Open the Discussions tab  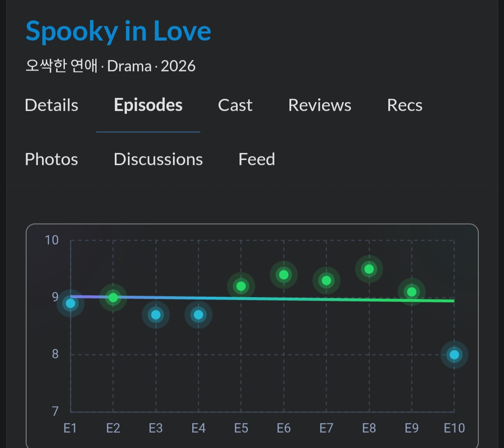pyautogui.click(x=158, y=160)
